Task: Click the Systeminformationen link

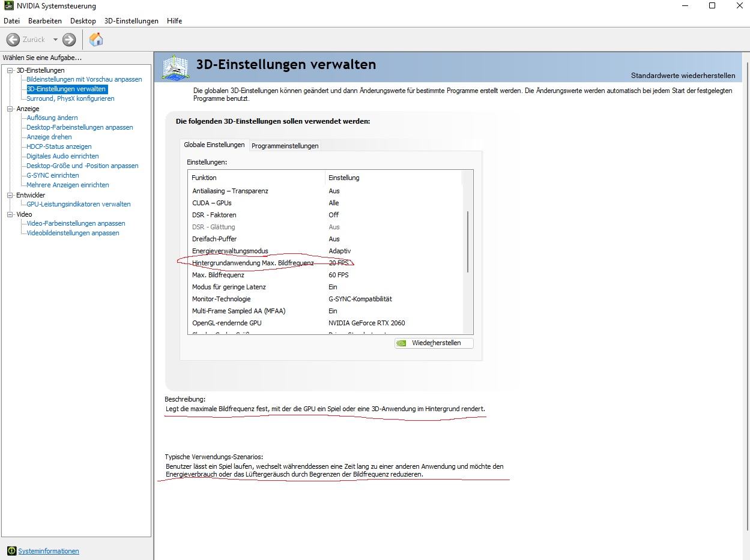Action: pos(49,551)
